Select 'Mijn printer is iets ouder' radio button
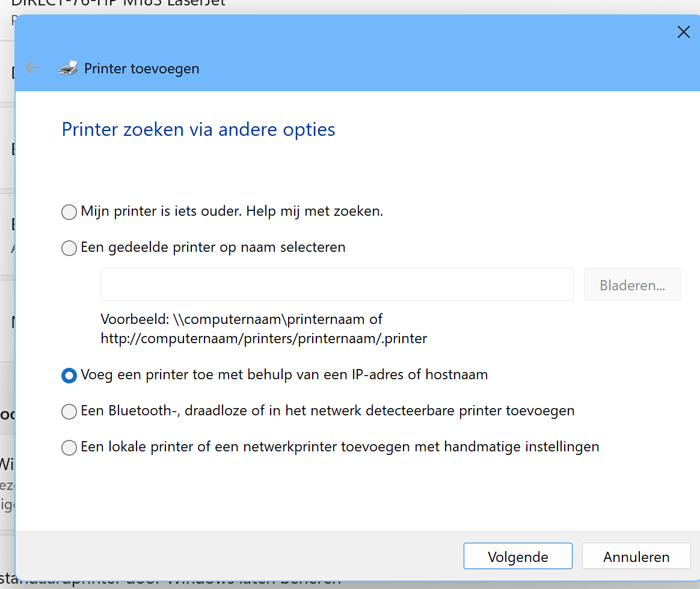The width and height of the screenshot is (700, 589). 69,212
